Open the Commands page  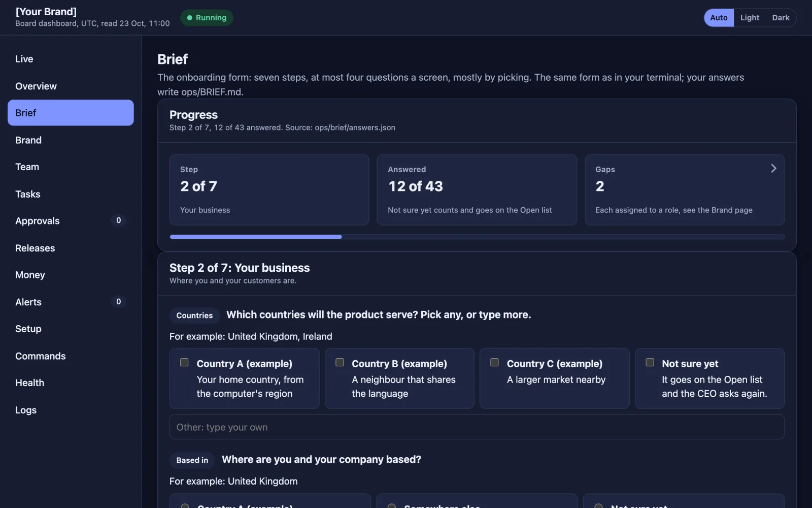click(x=71, y=356)
